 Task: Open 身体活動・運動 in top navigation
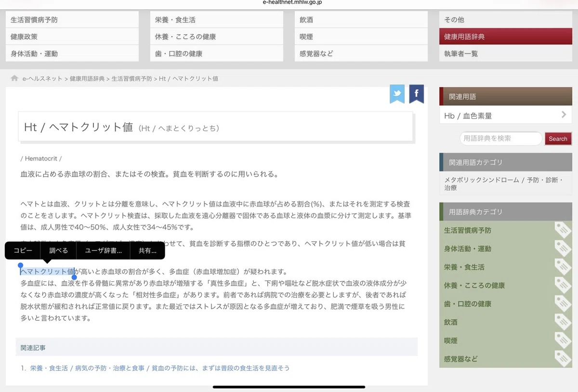coord(72,53)
